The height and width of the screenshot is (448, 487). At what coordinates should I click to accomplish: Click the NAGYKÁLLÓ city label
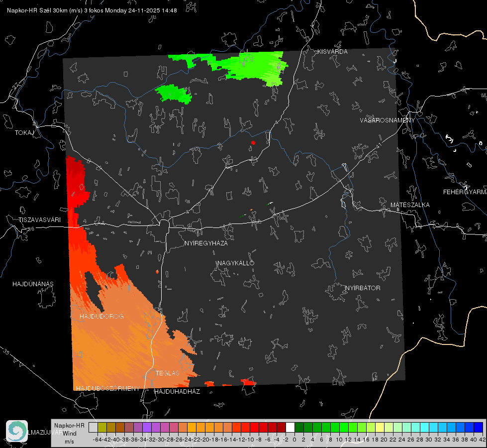tap(236, 263)
